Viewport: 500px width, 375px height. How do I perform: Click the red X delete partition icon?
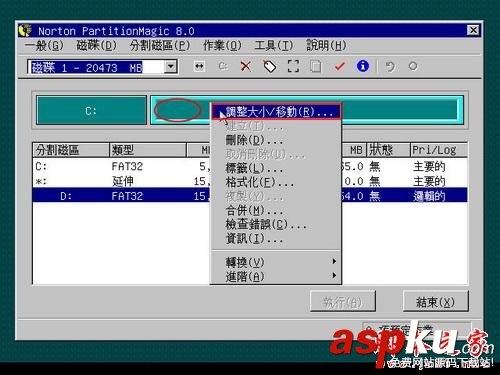[x=246, y=66]
